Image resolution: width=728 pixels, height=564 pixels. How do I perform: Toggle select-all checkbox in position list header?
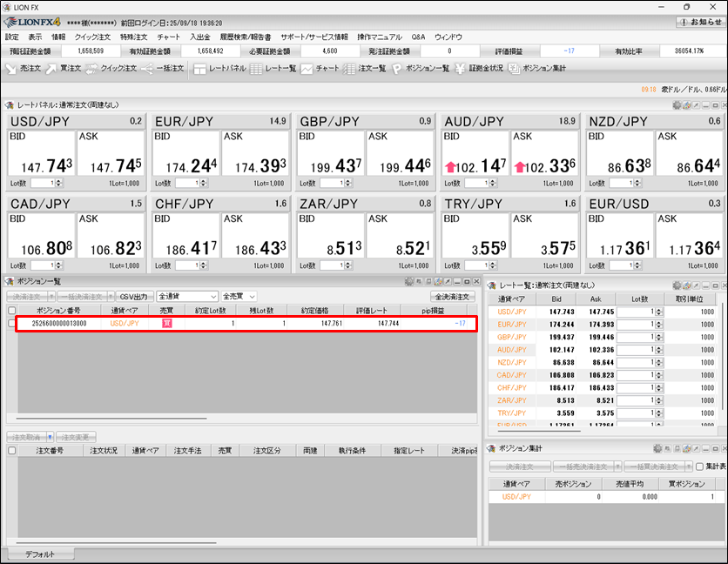(12, 310)
